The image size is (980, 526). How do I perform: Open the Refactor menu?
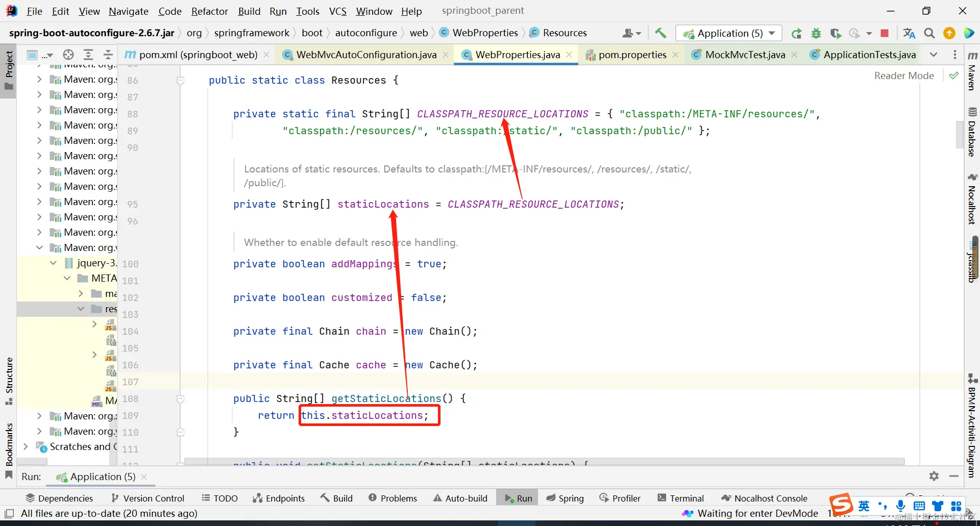209,11
